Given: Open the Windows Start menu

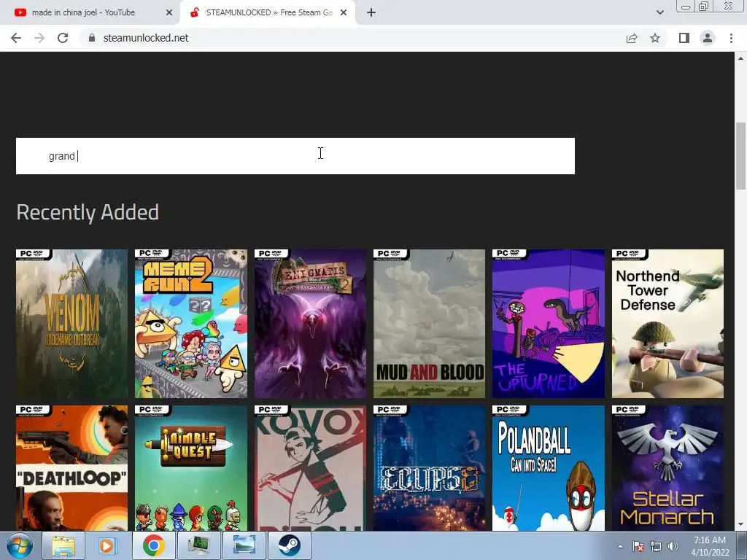Looking at the screenshot, I should [20, 545].
